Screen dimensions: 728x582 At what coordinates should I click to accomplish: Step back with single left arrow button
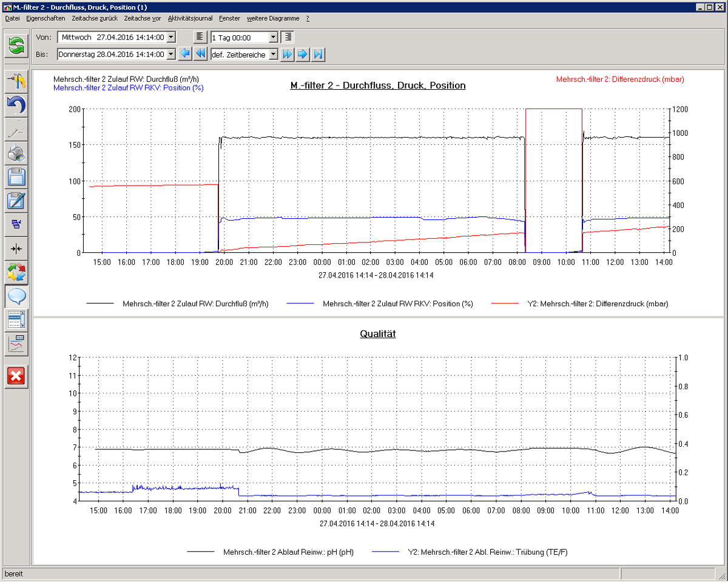(x=185, y=55)
